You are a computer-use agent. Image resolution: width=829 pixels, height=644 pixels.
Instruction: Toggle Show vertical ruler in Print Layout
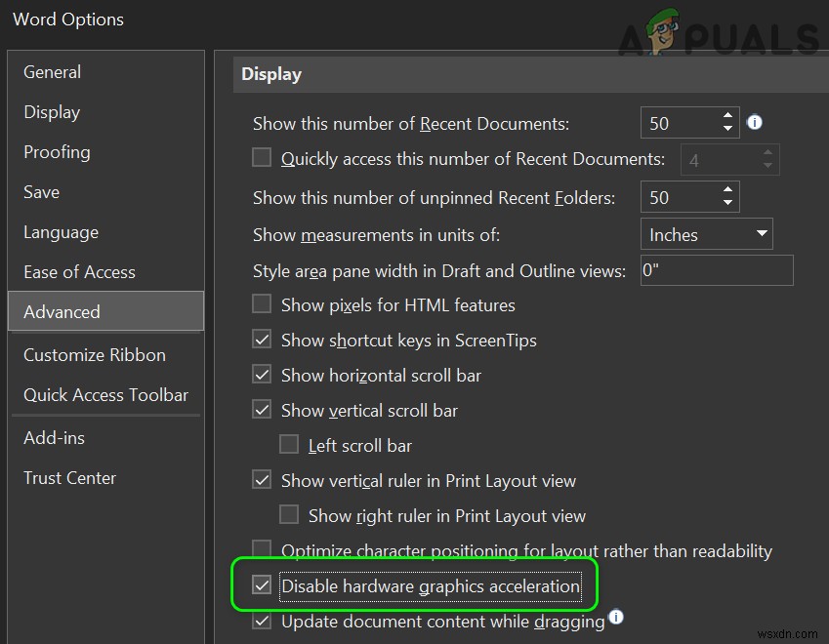click(x=262, y=480)
